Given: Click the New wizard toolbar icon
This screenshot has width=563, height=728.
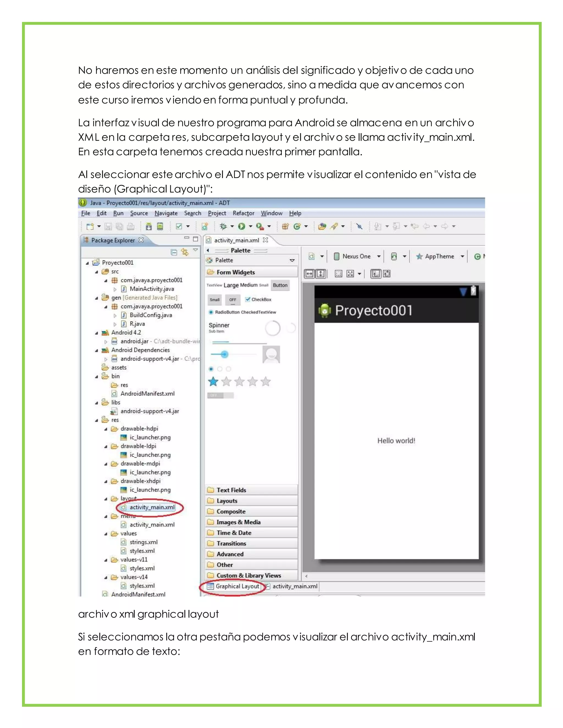Looking at the screenshot, I should 90,227.
